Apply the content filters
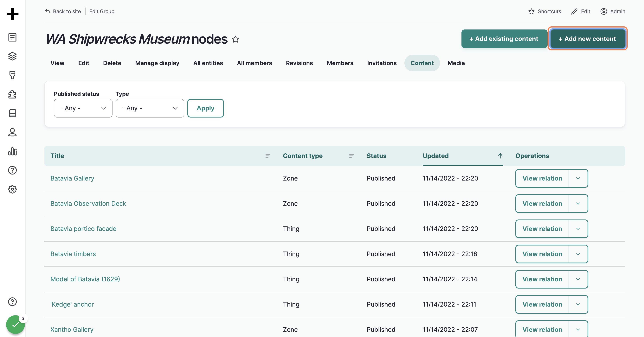The image size is (644, 337). coord(205,108)
